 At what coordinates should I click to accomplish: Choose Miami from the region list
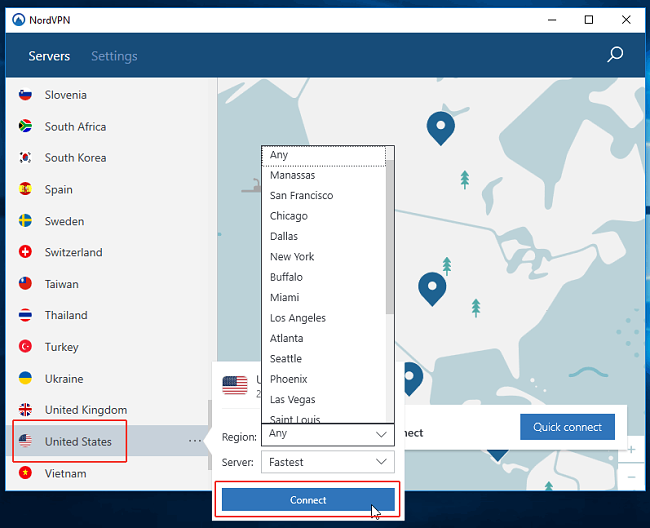pyautogui.click(x=324, y=298)
